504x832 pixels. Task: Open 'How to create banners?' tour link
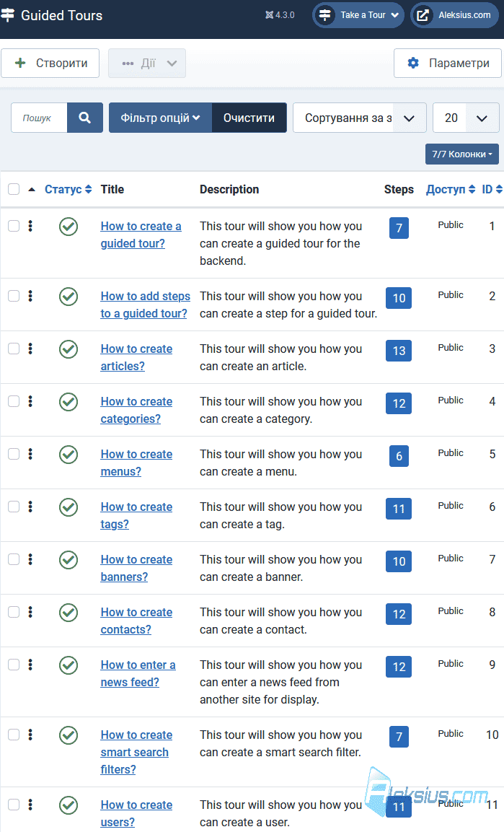tap(136, 568)
